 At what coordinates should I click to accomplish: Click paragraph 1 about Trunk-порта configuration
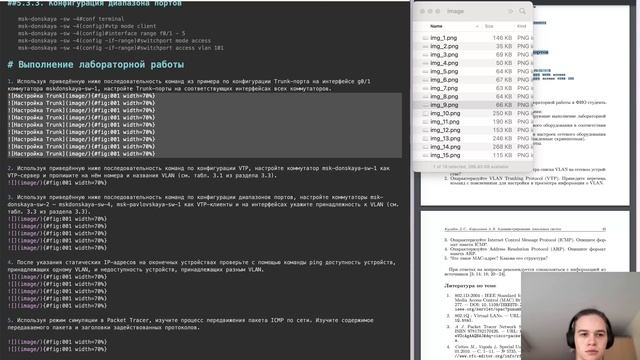coord(189,85)
